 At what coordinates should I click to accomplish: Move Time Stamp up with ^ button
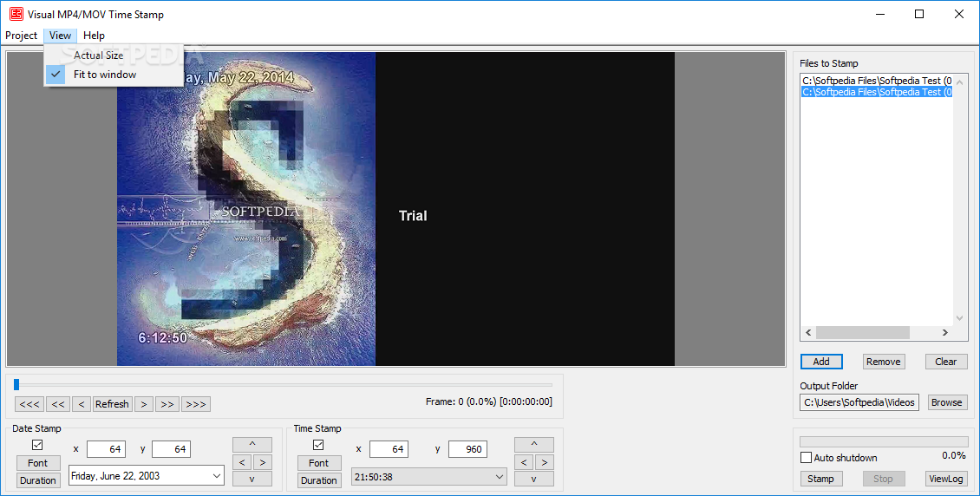[534, 444]
